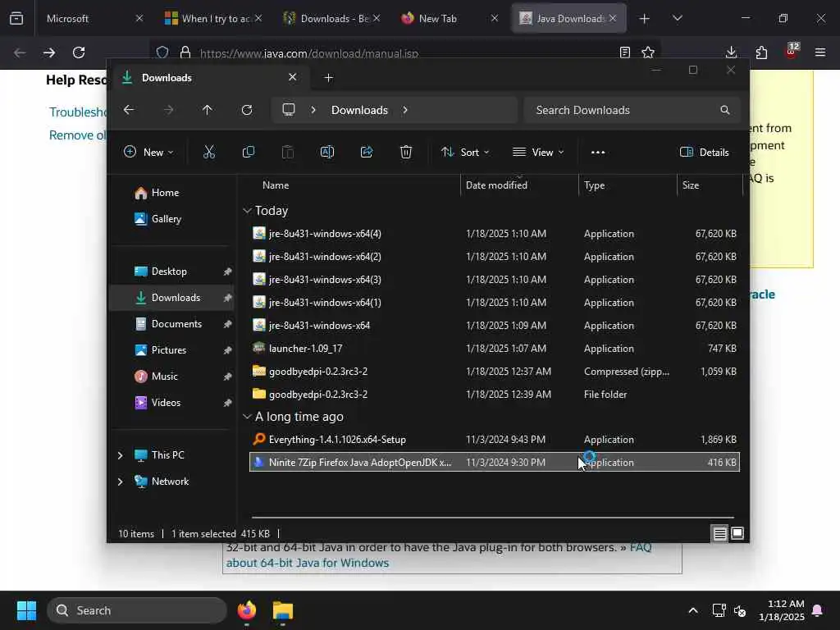Expand the Network tree node

(120, 481)
